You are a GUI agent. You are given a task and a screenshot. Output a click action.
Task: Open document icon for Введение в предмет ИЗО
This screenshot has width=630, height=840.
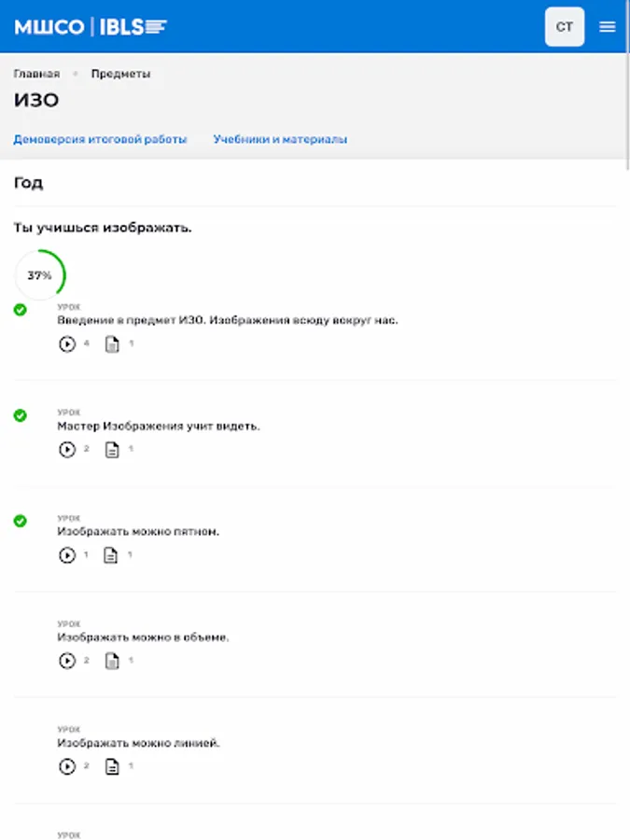[x=112, y=343]
